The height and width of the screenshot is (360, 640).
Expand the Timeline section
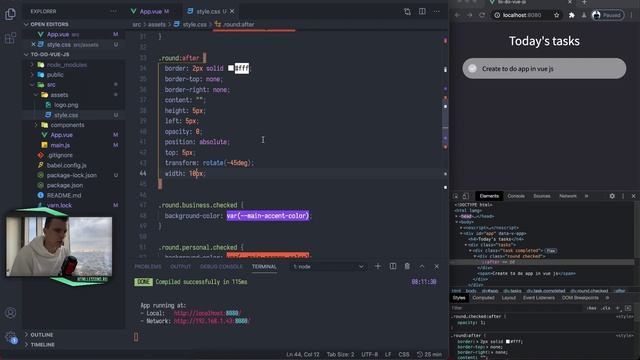click(x=27, y=344)
